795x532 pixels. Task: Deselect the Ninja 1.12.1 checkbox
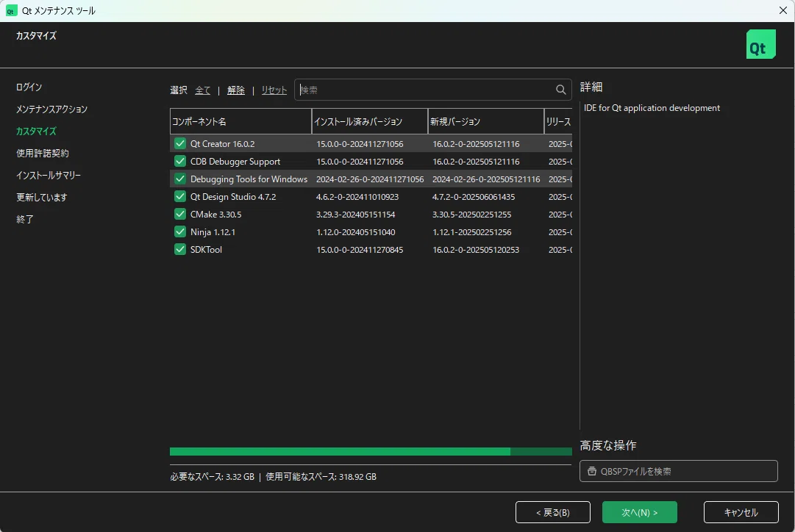(180, 231)
